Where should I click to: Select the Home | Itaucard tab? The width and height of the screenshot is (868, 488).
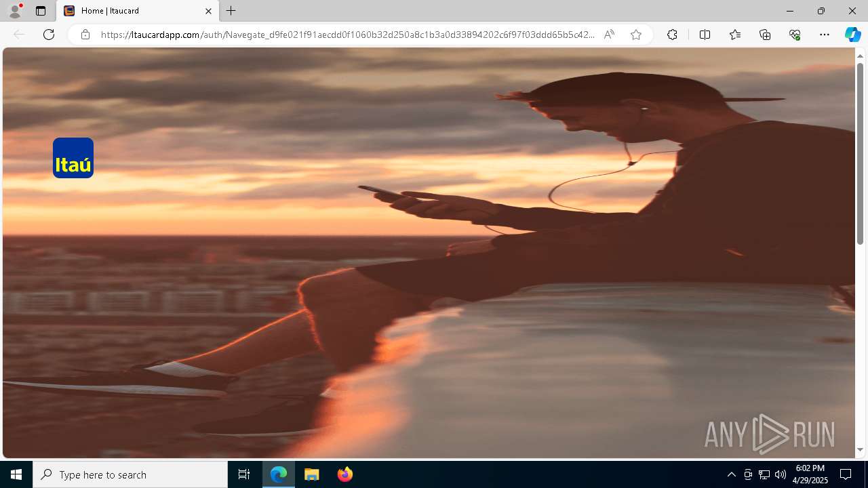tap(138, 11)
